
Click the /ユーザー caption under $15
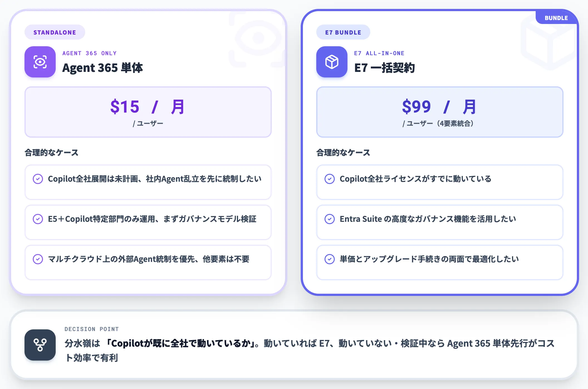[x=148, y=123]
